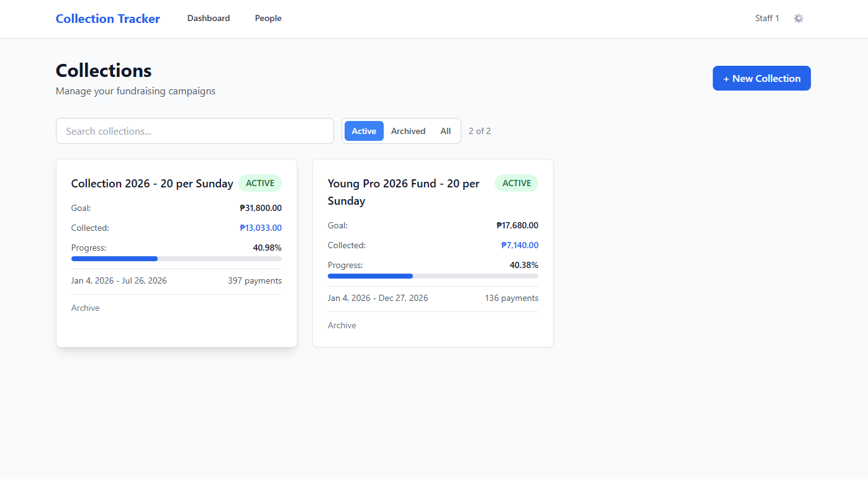Click the ₱7,140.00 collected amount
The width and height of the screenshot is (868, 479).
(520, 246)
